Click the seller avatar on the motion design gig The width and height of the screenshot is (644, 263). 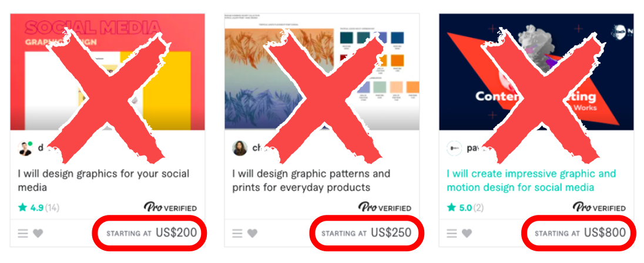coord(454,148)
